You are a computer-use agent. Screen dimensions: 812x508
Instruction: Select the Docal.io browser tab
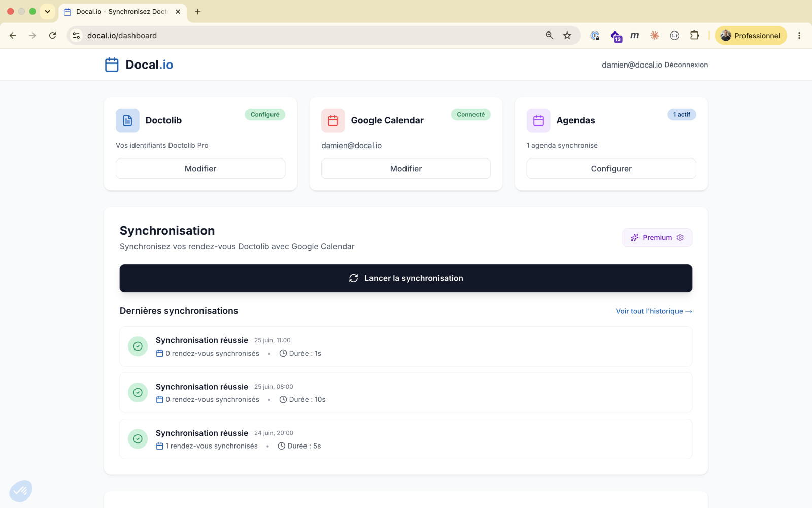pos(122,12)
